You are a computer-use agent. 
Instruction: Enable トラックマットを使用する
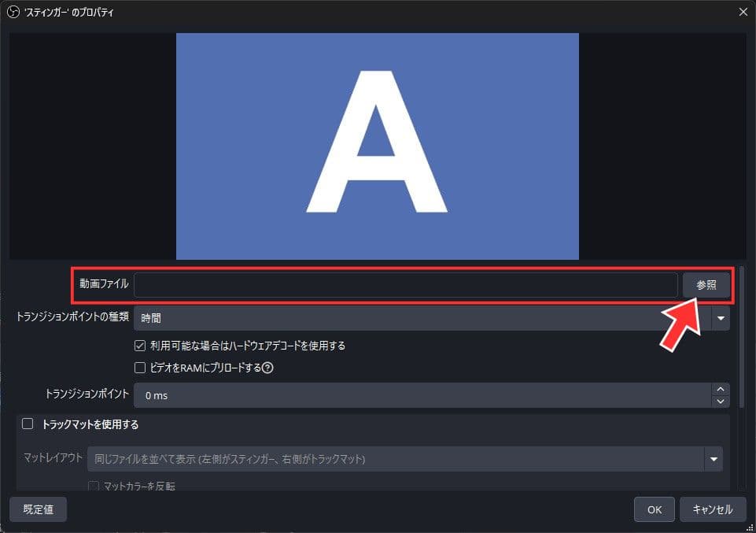pyautogui.click(x=28, y=424)
